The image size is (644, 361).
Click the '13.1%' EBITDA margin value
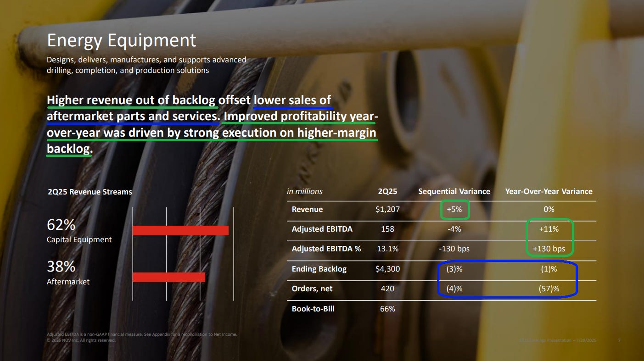[x=387, y=249]
